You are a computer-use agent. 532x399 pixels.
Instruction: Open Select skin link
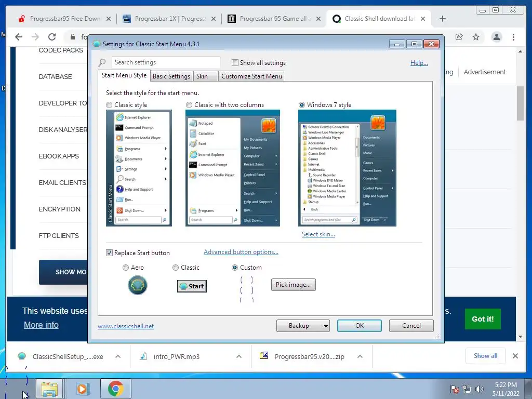[x=318, y=234]
